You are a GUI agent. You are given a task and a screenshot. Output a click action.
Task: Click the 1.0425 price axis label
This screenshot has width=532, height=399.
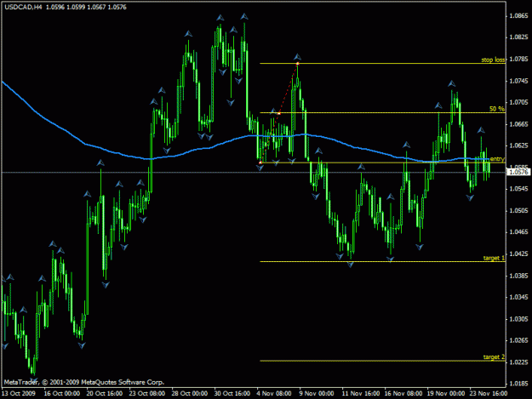click(x=518, y=254)
